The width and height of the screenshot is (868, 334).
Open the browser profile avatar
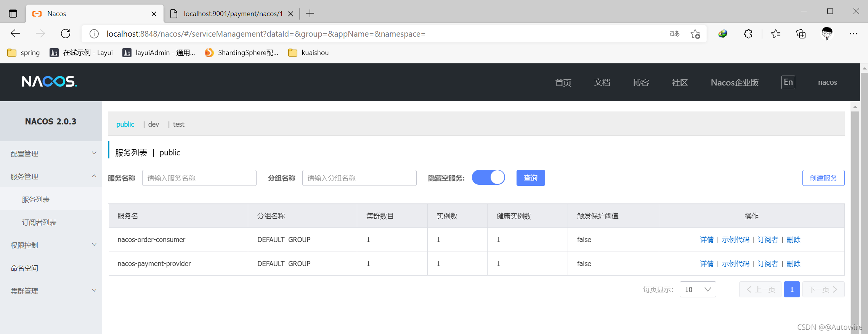pyautogui.click(x=827, y=34)
